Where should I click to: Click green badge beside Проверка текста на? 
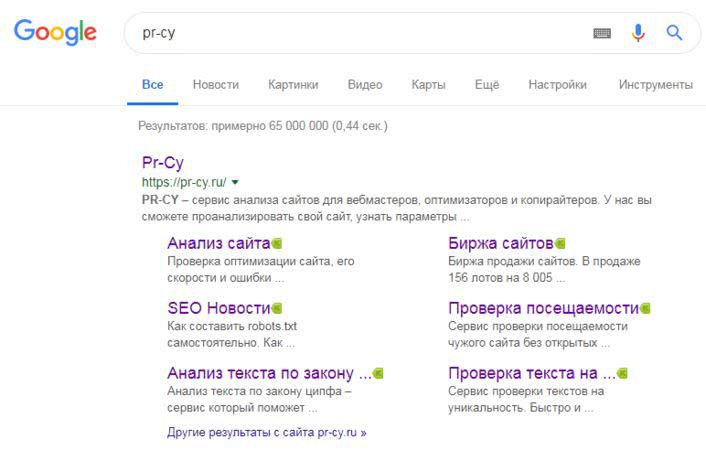click(x=622, y=373)
